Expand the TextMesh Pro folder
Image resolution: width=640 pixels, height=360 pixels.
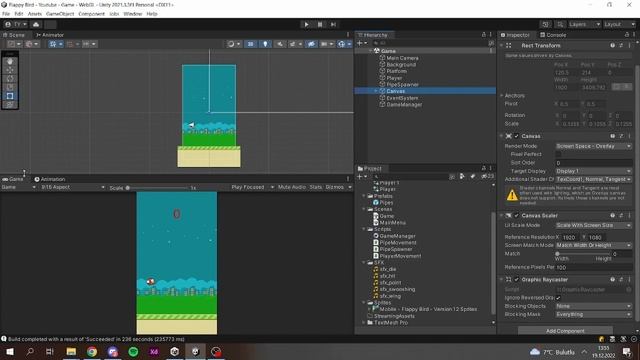pos(364,322)
